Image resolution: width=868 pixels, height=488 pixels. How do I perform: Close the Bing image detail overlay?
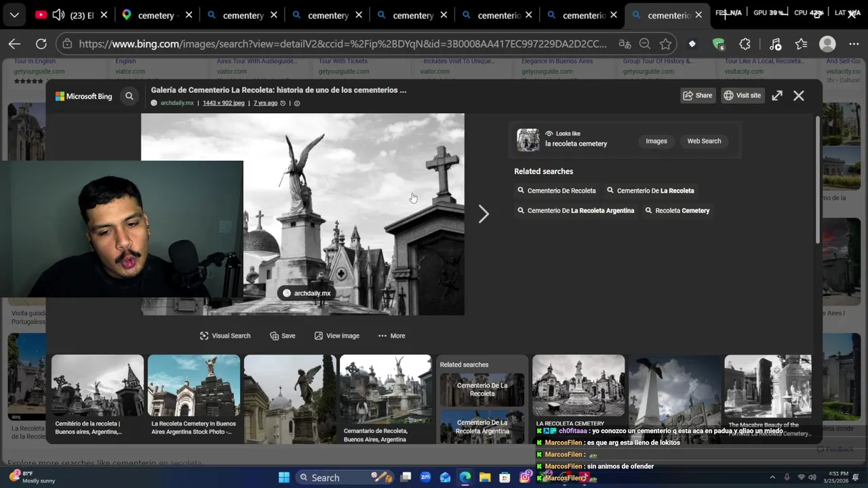799,96
